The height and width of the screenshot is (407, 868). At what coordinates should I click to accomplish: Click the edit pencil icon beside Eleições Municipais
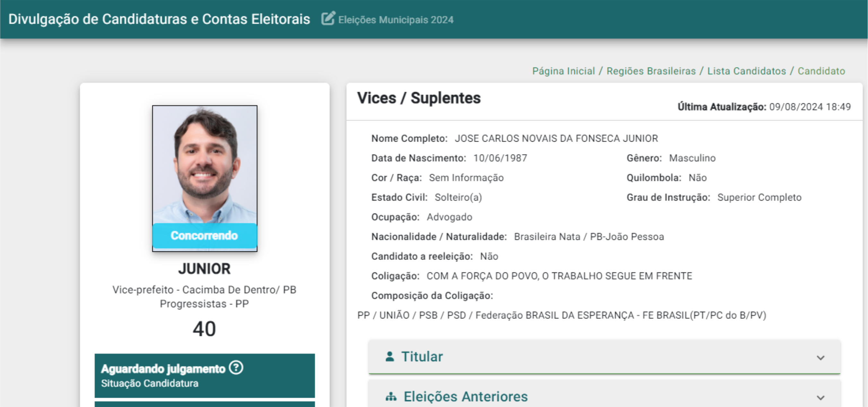coord(328,19)
